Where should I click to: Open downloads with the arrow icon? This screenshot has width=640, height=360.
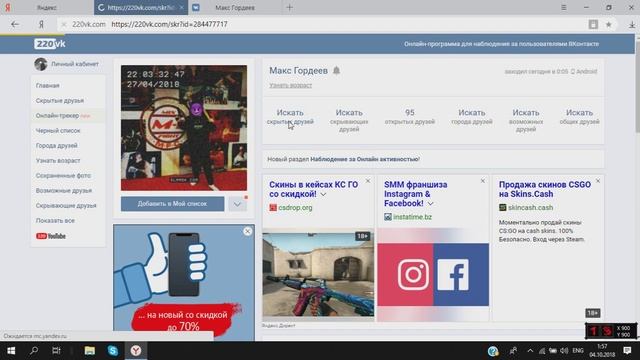pyautogui.click(x=632, y=24)
